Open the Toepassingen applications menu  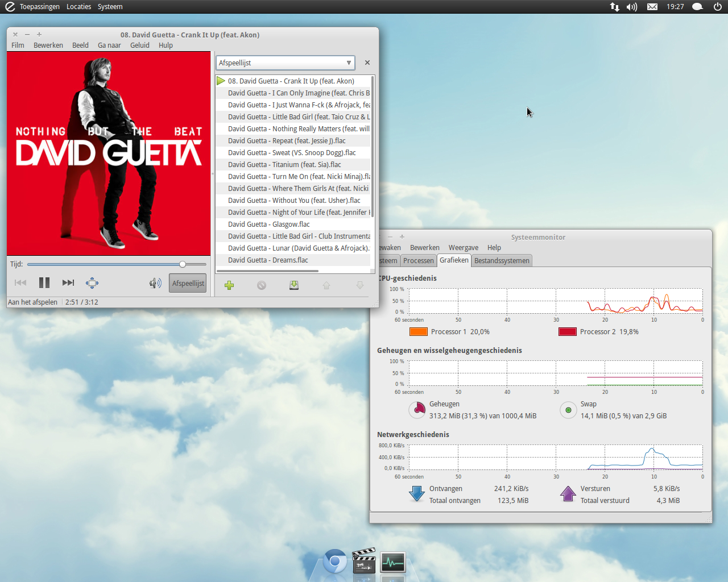pos(39,7)
